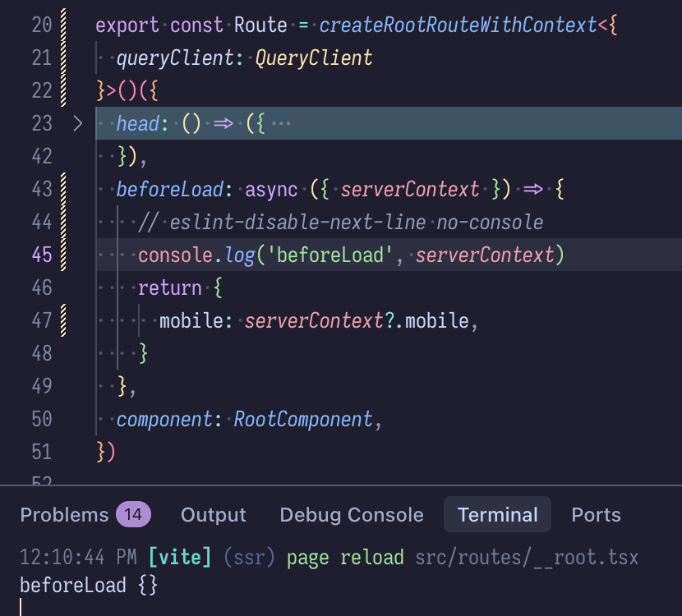The image size is (682, 616).
Task: Open the Debug Console tab
Action: point(352,515)
